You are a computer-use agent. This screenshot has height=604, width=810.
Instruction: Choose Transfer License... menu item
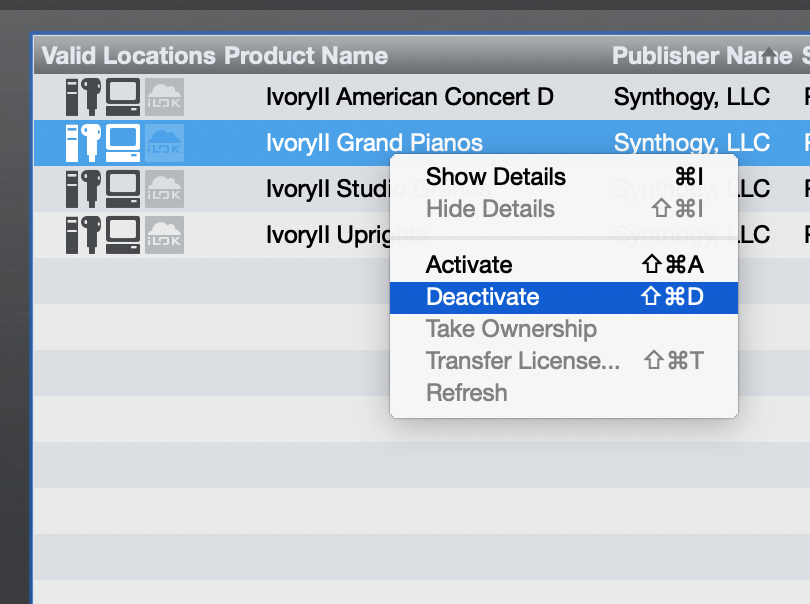(x=564, y=361)
